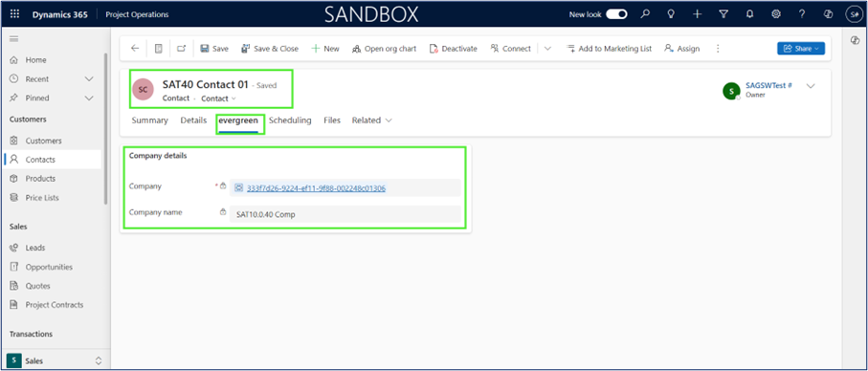This screenshot has width=868, height=371.
Task: Open the Copilot icon in the header
Action: 828,14
